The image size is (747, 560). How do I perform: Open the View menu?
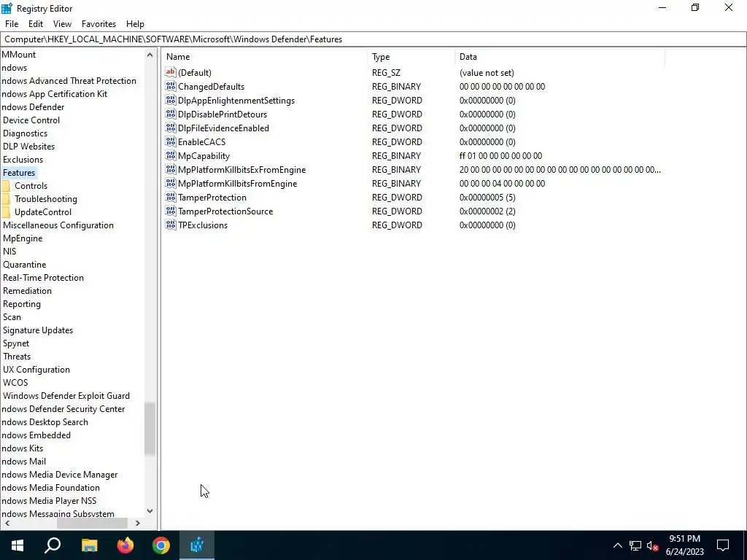click(x=62, y=24)
